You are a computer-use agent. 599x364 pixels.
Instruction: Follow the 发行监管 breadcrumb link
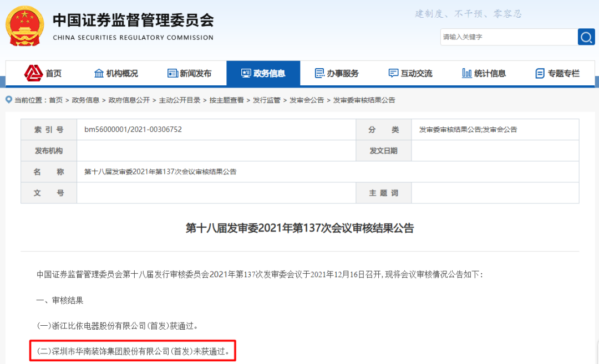pos(267,100)
